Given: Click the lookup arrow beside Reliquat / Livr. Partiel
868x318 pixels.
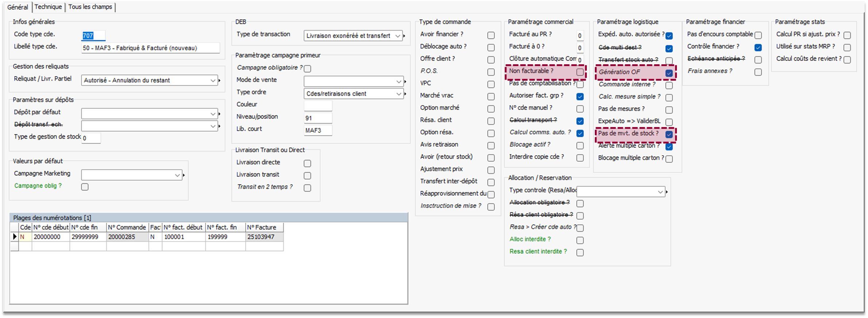Looking at the screenshot, I should click(219, 80).
